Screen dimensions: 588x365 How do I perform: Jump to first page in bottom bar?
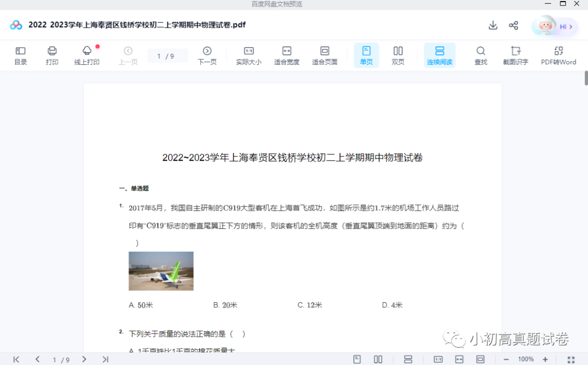click(x=16, y=360)
